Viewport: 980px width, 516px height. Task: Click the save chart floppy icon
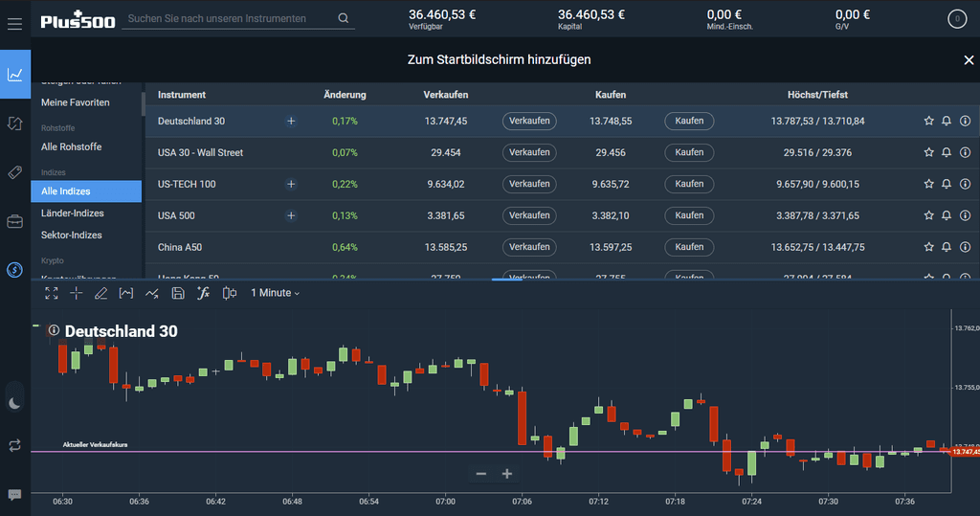point(178,293)
